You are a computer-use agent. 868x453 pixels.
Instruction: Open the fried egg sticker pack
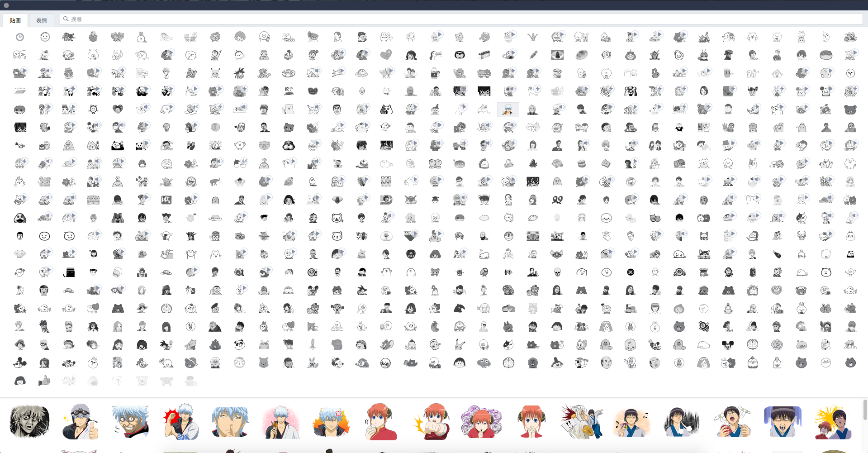(679, 55)
